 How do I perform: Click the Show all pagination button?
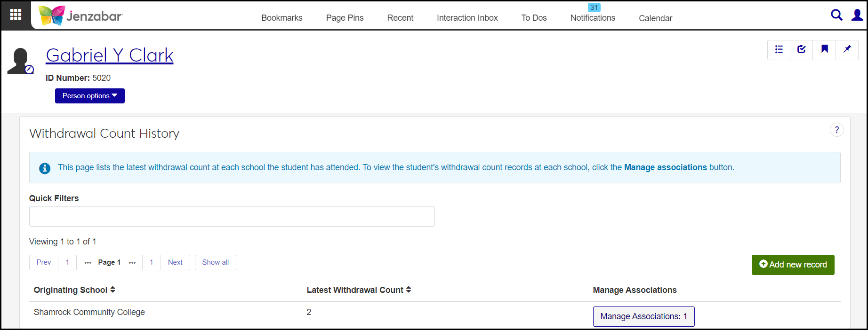coord(216,262)
